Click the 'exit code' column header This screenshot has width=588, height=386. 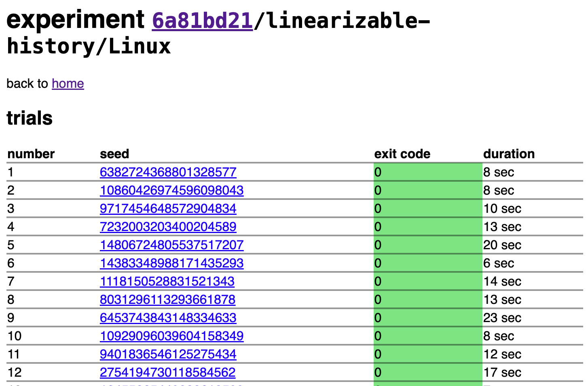(x=402, y=154)
